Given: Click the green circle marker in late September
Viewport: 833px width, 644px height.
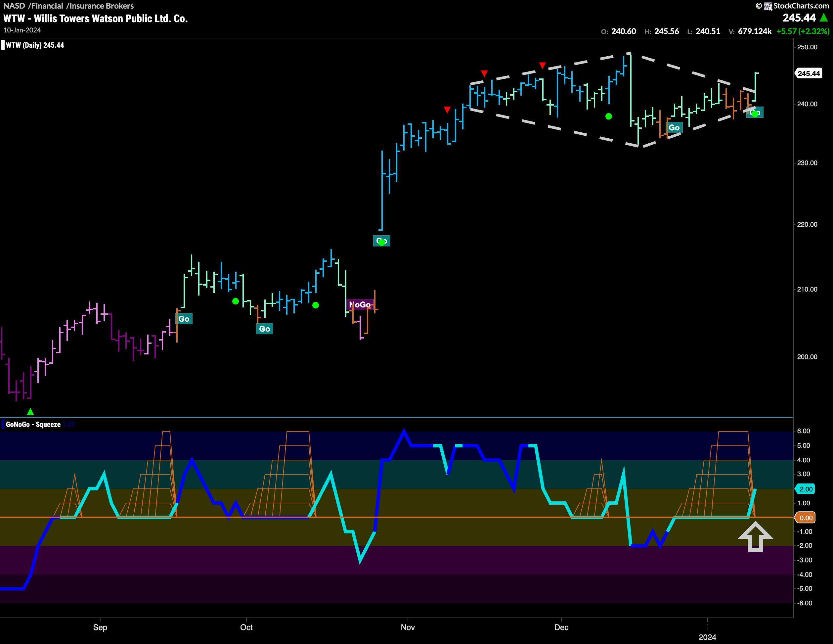Looking at the screenshot, I should pyautogui.click(x=236, y=301).
